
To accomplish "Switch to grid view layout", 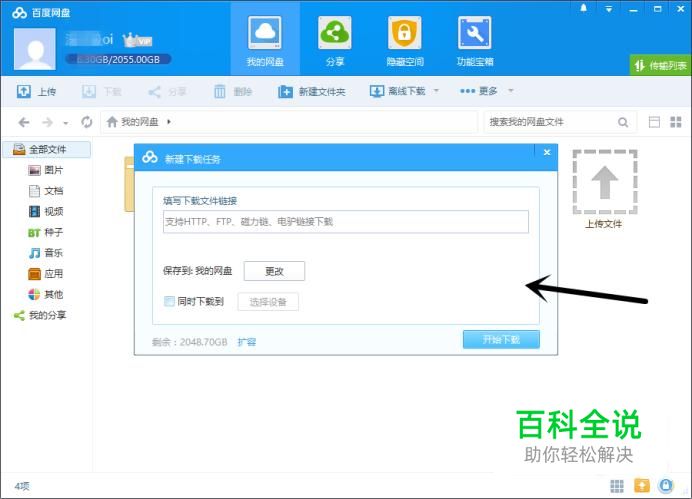I will click(676, 122).
